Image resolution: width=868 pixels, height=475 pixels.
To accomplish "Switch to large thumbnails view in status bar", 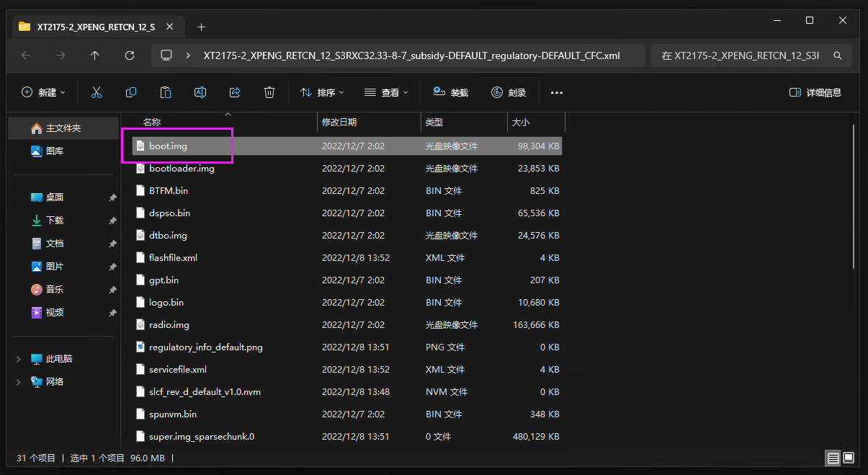I will click(x=848, y=458).
